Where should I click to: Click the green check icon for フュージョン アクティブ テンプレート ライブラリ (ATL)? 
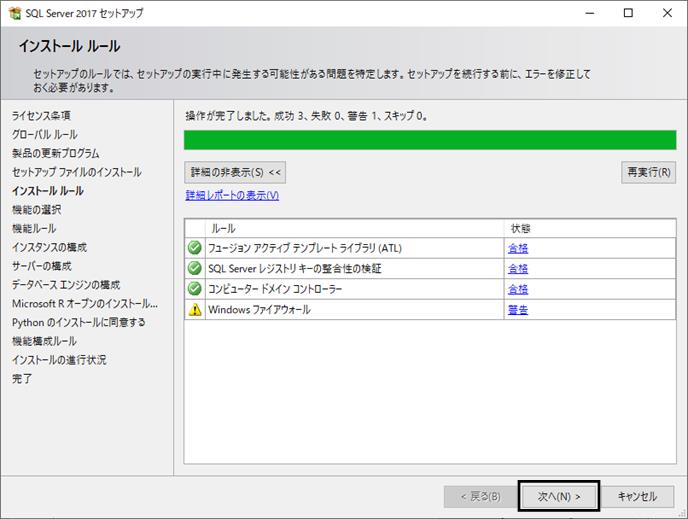pos(194,247)
